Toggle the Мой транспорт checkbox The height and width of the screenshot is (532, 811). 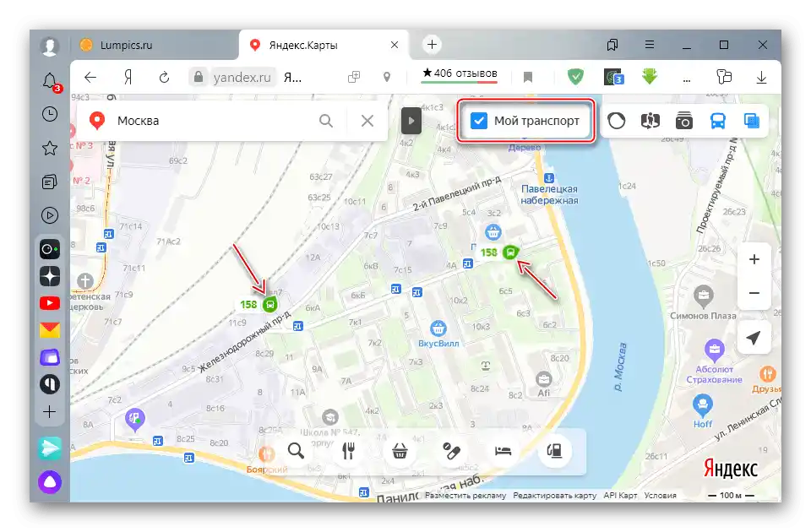pyautogui.click(x=479, y=121)
